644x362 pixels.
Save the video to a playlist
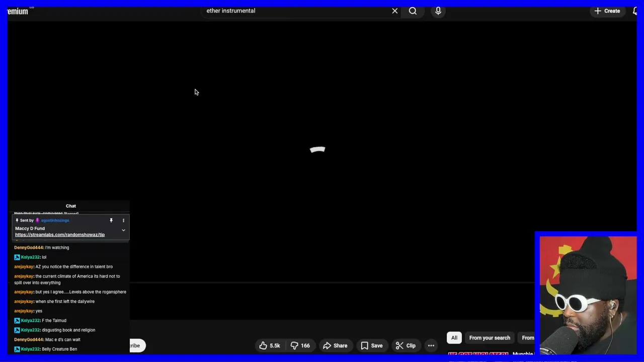[372, 345]
